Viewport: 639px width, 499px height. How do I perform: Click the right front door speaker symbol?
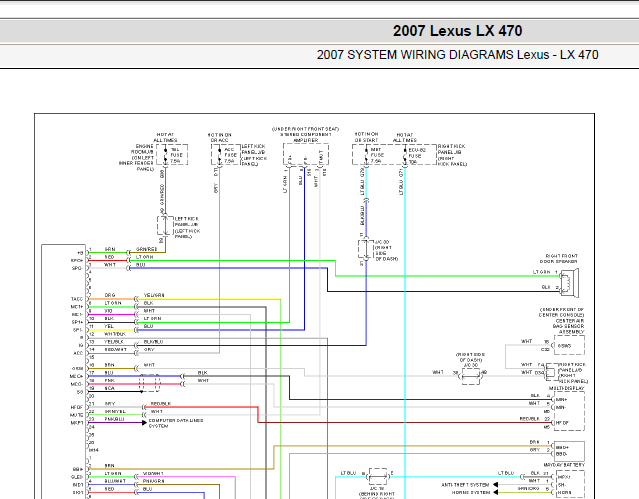(x=571, y=279)
